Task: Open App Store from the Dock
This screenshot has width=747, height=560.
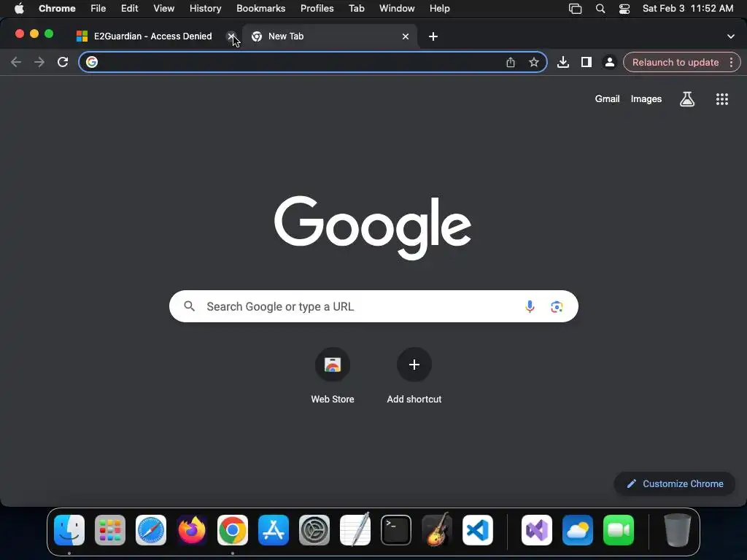Action: 274,530
